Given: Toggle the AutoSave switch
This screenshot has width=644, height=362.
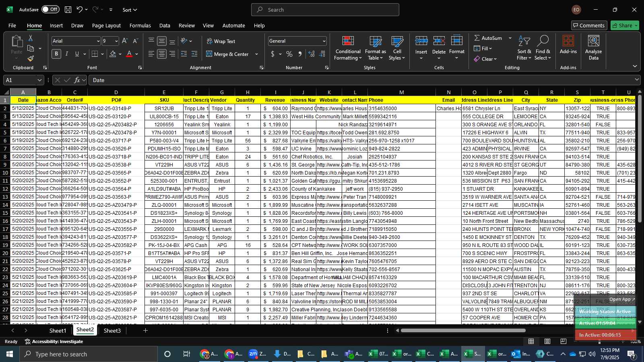Looking at the screenshot, I should point(50,10).
